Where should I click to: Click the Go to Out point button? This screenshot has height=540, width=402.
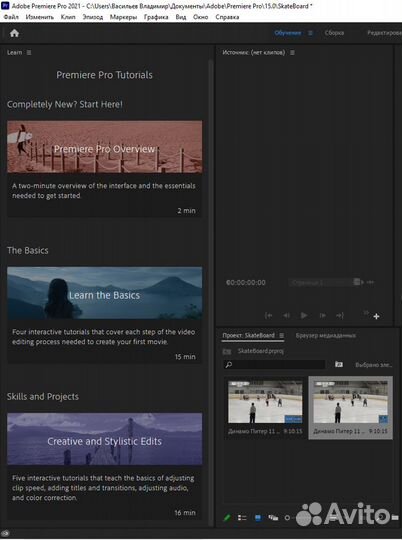coord(340,315)
